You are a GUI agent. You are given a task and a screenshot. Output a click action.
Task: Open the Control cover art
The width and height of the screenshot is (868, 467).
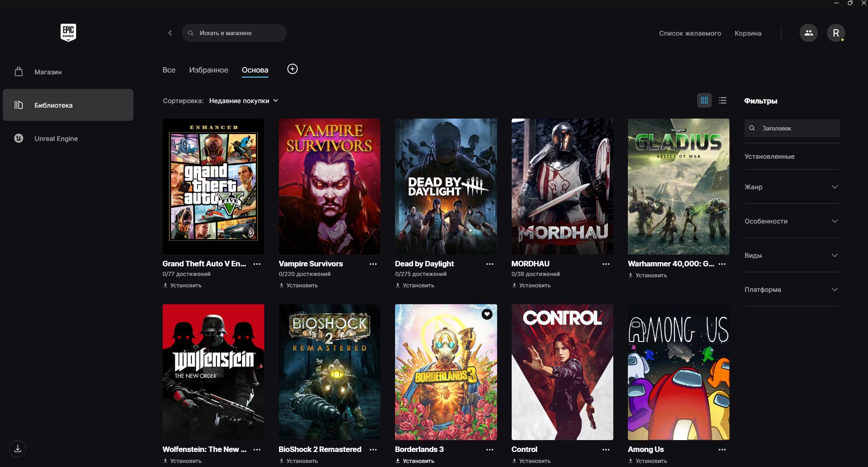point(562,372)
